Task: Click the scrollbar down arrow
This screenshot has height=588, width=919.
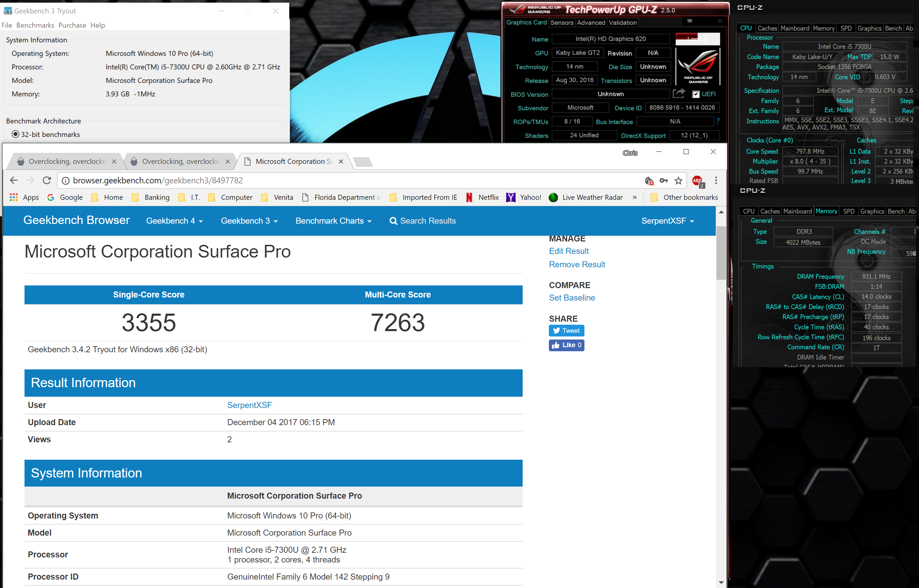Action: 721,582
